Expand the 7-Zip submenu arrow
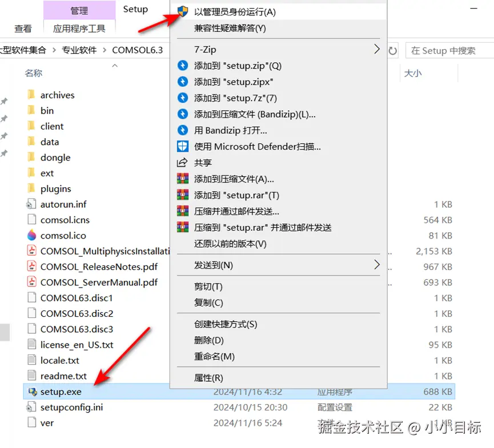The width and height of the screenshot is (494, 448). point(377,49)
